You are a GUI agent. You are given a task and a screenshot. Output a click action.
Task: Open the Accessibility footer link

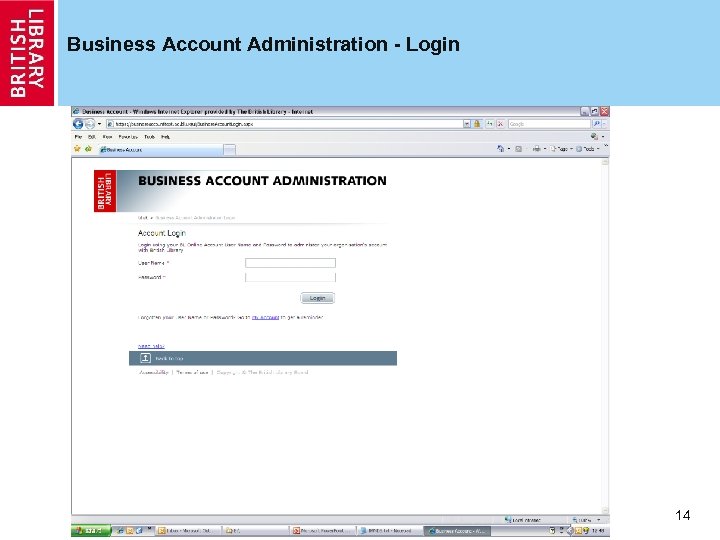point(153,372)
